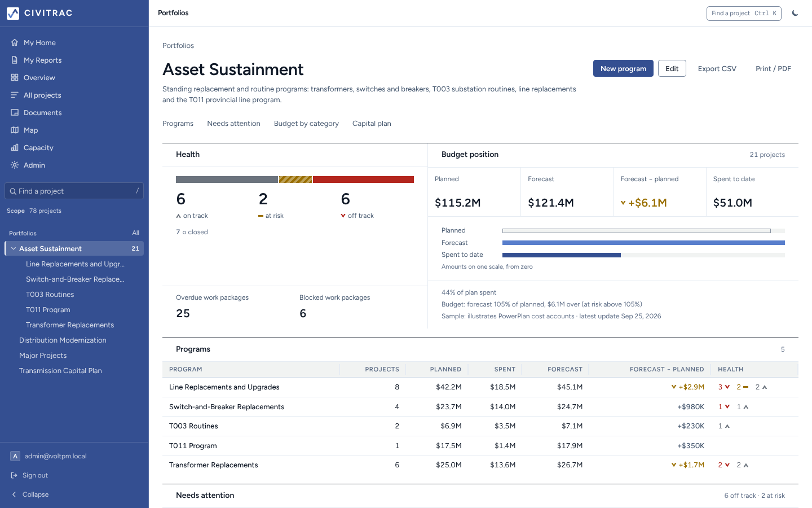812x508 pixels.
Task: Click All next to Portfolios heading
Action: [x=135, y=233]
